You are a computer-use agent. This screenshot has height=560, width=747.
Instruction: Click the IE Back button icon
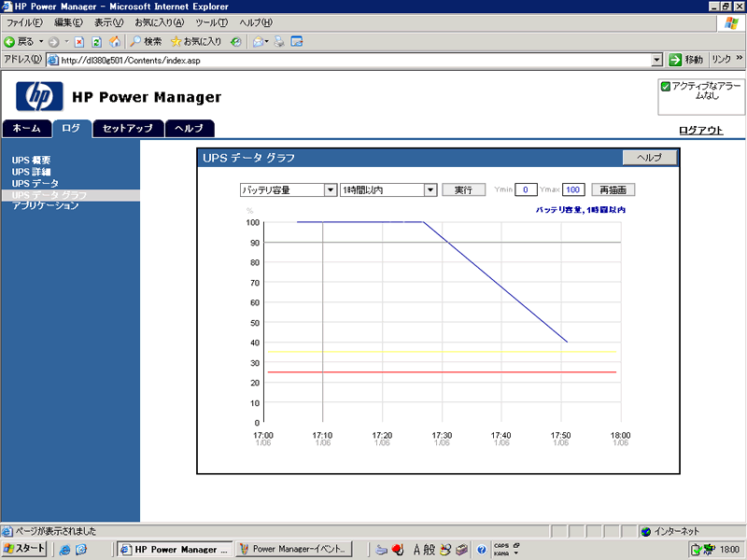[10, 41]
